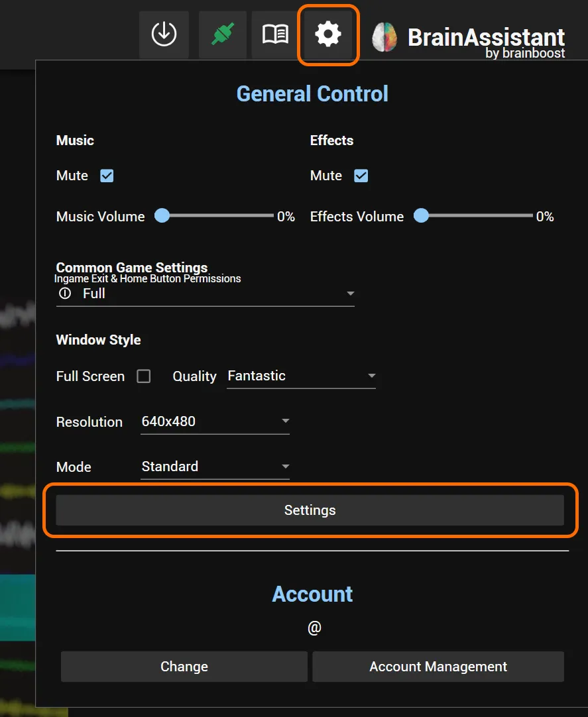Open the manual book icon

point(275,34)
